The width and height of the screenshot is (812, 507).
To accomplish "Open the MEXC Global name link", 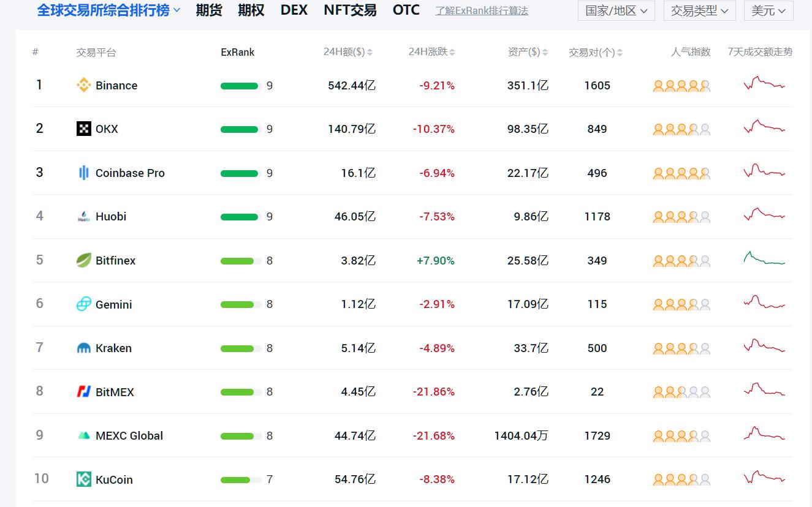I will click(129, 435).
